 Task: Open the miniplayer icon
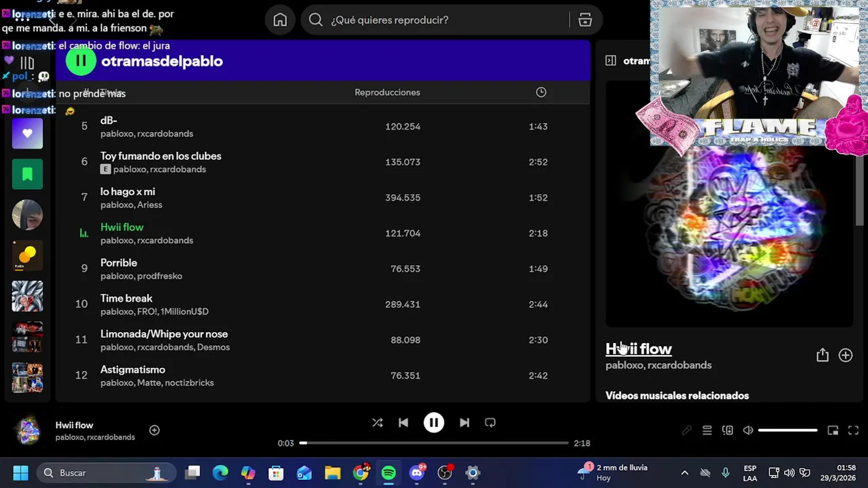(x=833, y=430)
